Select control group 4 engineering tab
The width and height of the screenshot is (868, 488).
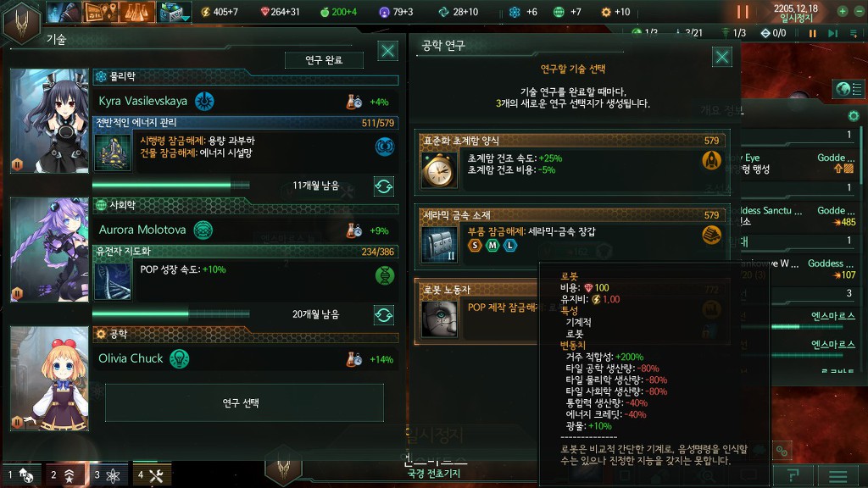153,474
